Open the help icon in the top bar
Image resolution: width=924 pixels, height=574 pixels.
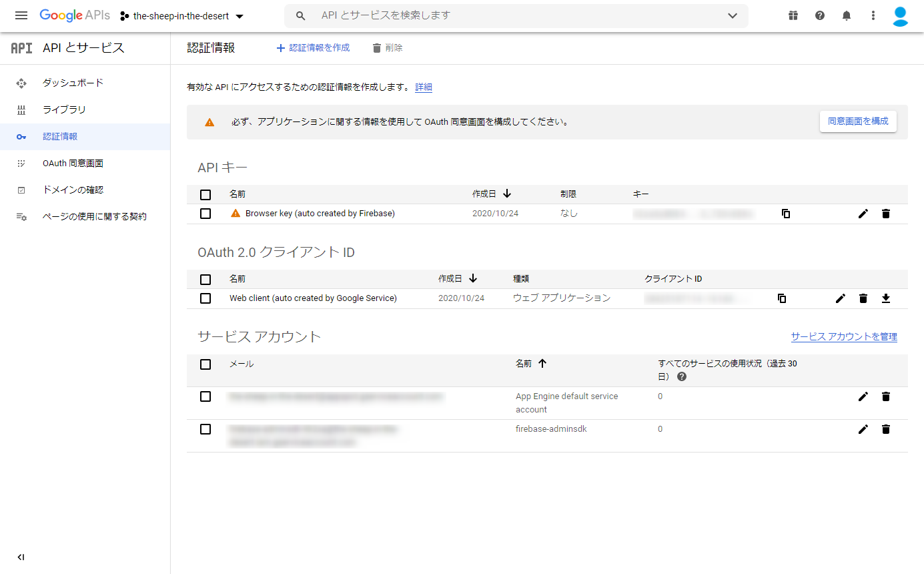coord(819,15)
